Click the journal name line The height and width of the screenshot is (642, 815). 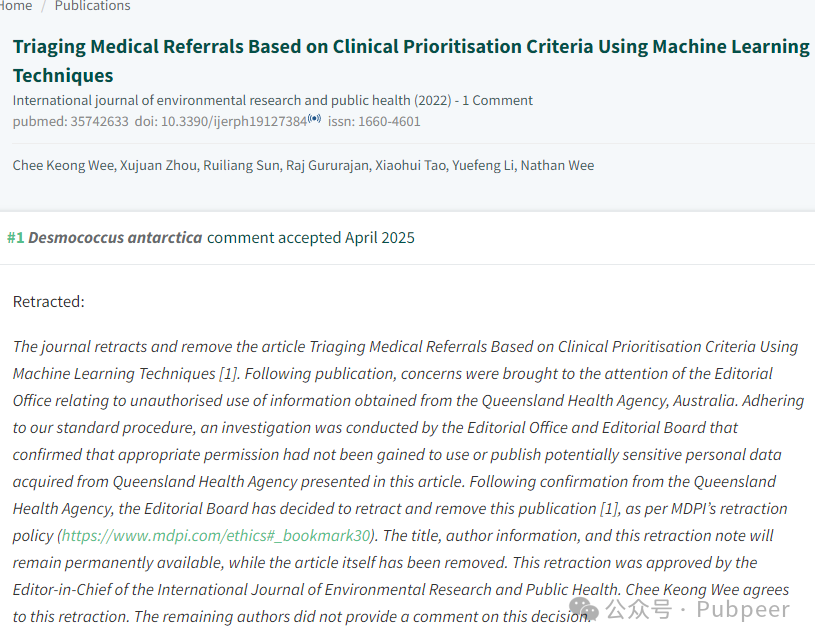pos(232,100)
